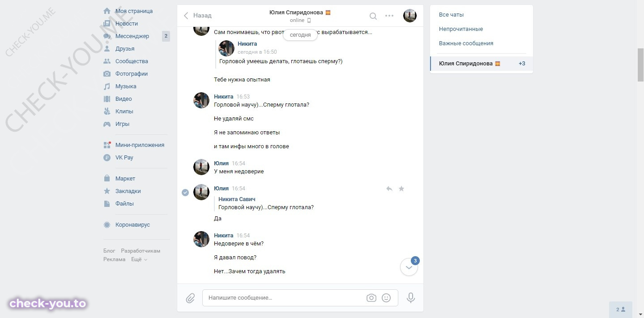Screen dimensions: 644x318
Task: Select Важные сообщения filter
Action: [466, 43]
